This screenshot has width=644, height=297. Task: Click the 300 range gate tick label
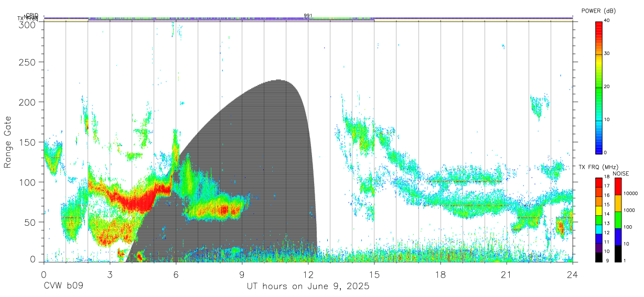click(26, 24)
